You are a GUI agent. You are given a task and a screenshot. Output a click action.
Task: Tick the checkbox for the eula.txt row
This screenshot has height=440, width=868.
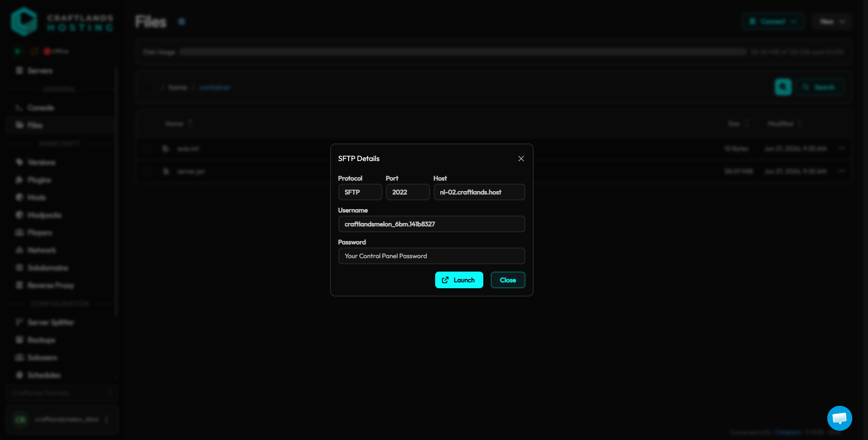[147, 149]
